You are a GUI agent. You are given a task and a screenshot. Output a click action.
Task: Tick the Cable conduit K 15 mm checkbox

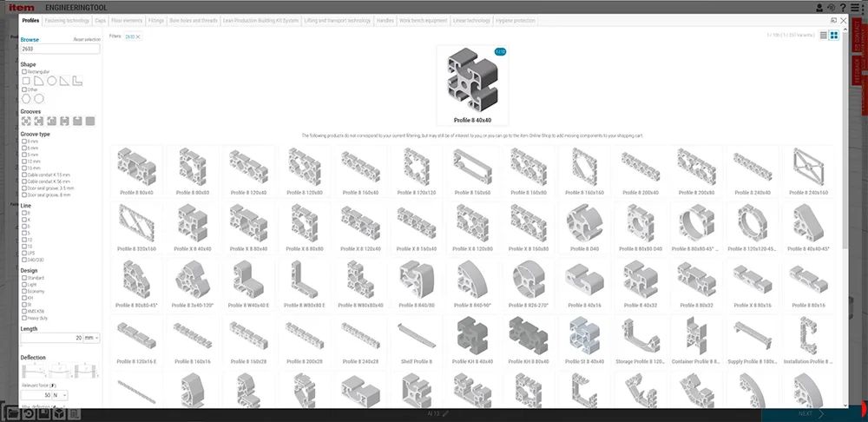click(x=23, y=175)
